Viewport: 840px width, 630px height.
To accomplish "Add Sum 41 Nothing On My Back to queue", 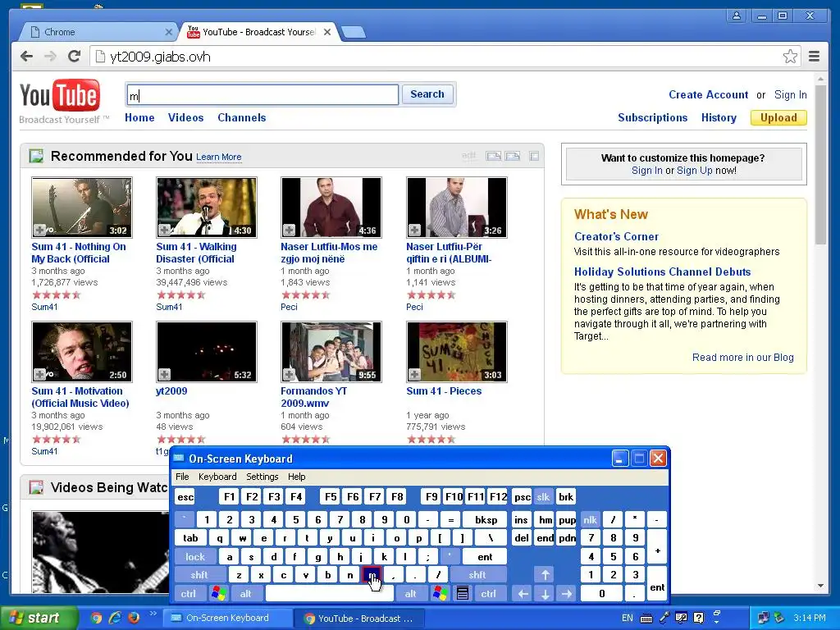I will coord(39,231).
